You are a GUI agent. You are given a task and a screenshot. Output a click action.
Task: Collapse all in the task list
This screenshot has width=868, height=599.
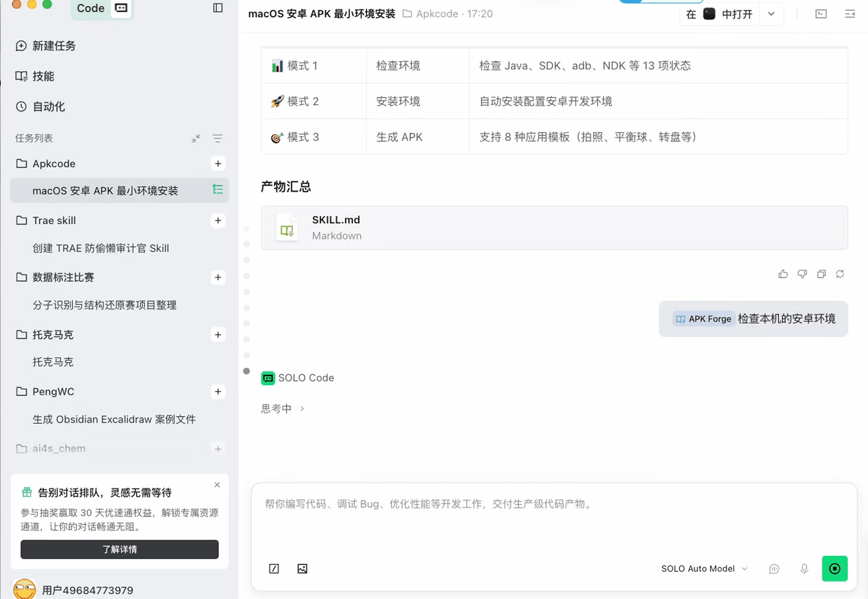coord(196,138)
